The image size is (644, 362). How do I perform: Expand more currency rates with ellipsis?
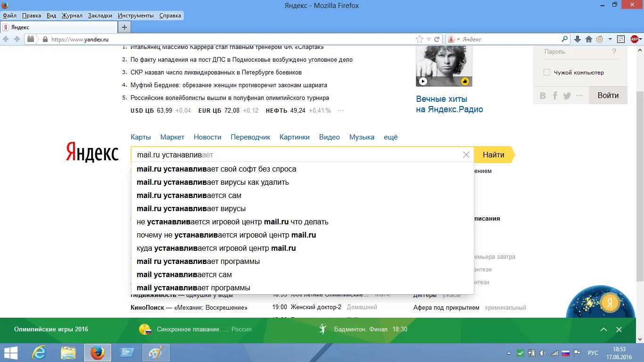pyautogui.click(x=340, y=111)
